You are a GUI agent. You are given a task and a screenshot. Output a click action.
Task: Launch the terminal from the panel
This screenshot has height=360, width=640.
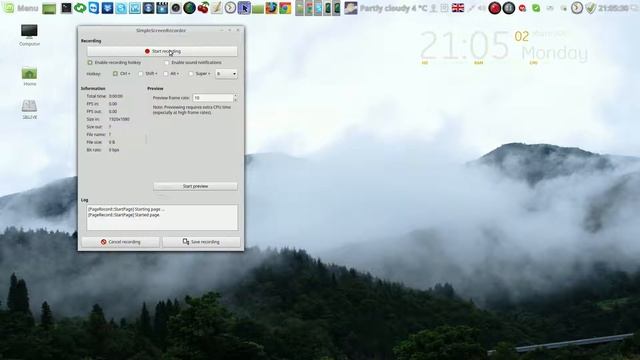click(x=66, y=8)
